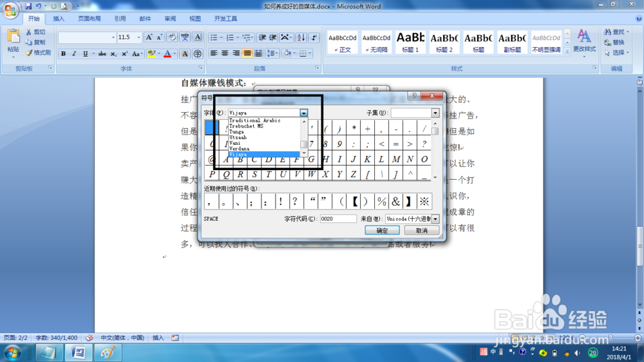The image size is (644, 362).
Task: Click the Word taskbar icon
Action: pyautogui.click(x=79, y=353)
